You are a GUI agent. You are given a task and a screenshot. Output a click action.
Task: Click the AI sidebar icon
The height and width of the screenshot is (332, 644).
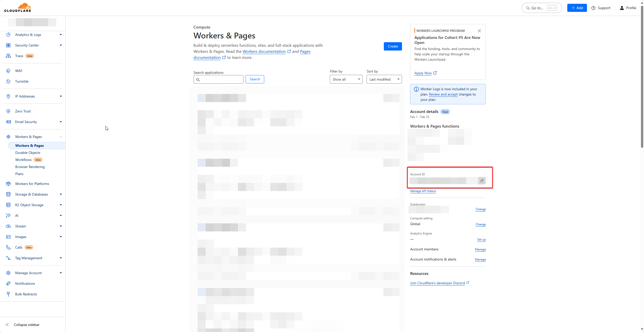9,215
